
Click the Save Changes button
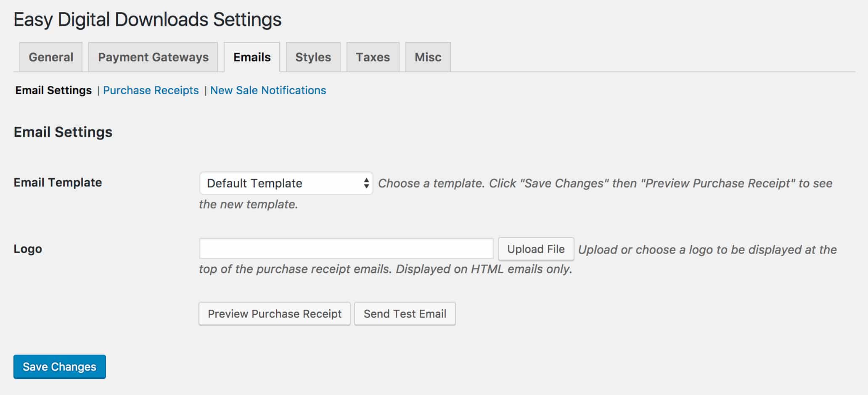tap(60, 367)
